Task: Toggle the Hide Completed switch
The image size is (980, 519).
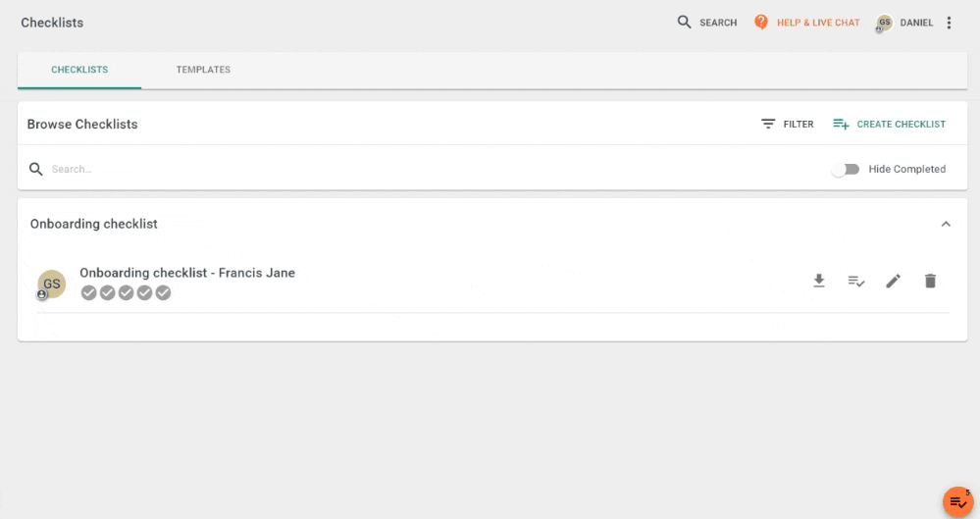Action: click(846, 169)
